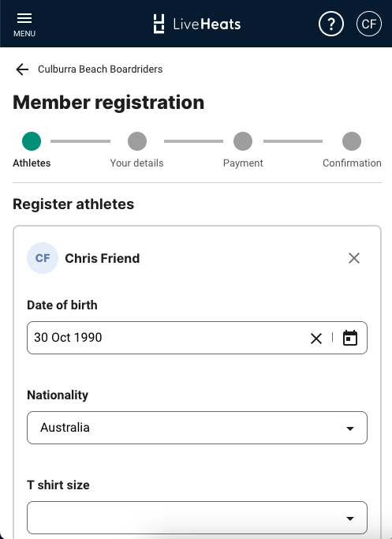Click Chris Friend's CF avatar circle
The height and width of the screenshot is (539, 392).
pos(43,258)
